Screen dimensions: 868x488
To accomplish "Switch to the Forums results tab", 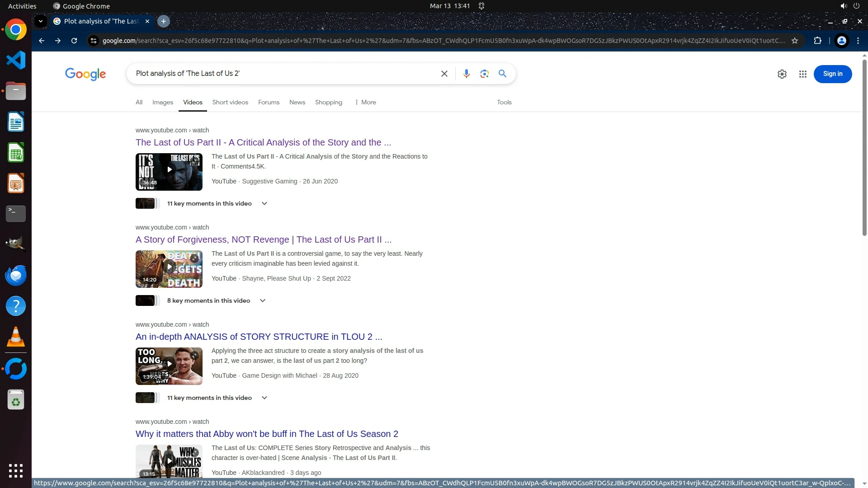I will click(269, 103).
